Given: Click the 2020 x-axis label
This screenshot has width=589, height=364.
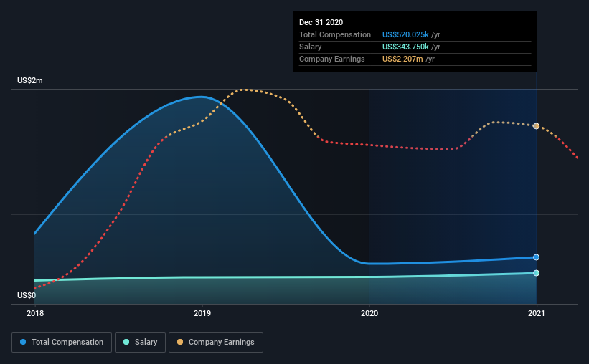Looking at the screenshot, I should [x=369, y=313].
